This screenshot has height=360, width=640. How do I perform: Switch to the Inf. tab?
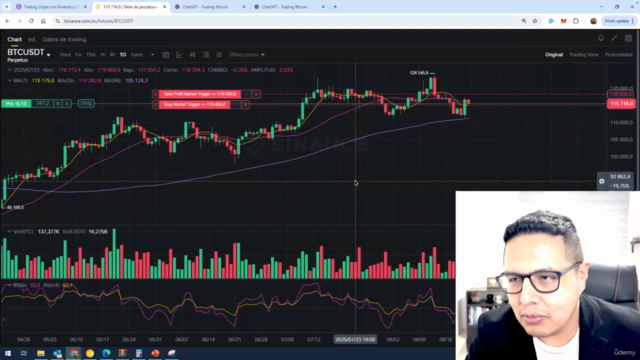[32, 40]
